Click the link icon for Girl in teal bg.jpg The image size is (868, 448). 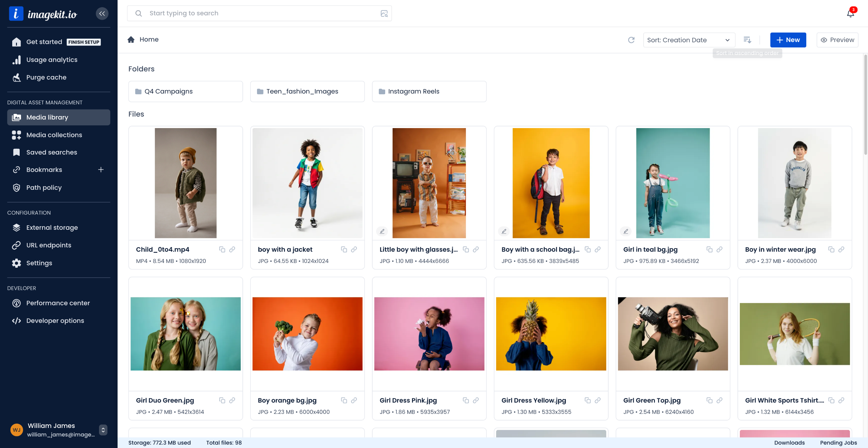pyautogui.click(x=719, y=249)
